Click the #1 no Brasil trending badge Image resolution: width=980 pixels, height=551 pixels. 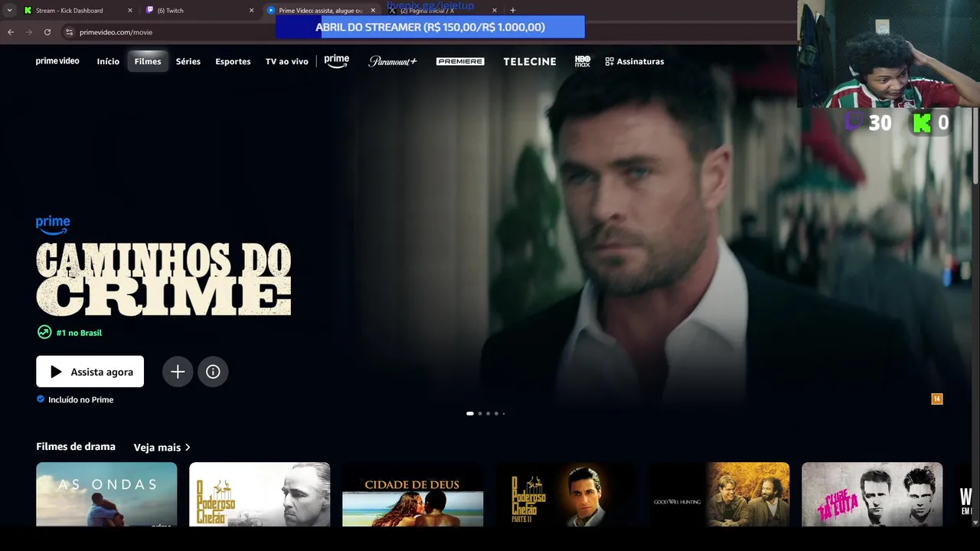(70, 332)
